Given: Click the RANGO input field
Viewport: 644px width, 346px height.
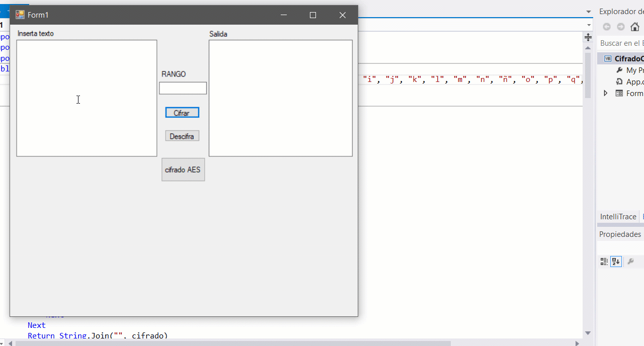Looking at the screenshot, I should 183,88.
